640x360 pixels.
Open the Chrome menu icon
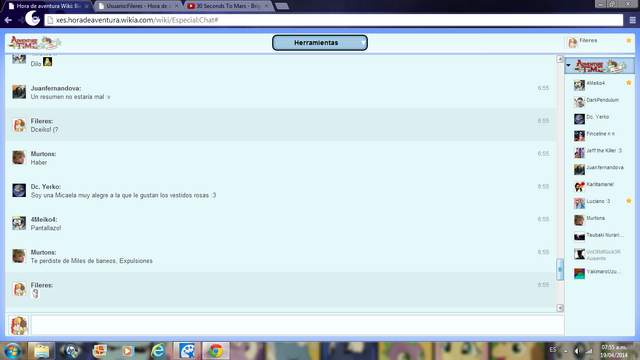tap(632, 20)
